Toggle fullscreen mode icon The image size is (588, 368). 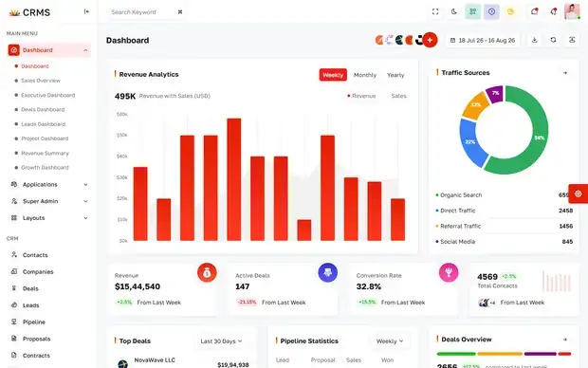(x=435, y=11)
